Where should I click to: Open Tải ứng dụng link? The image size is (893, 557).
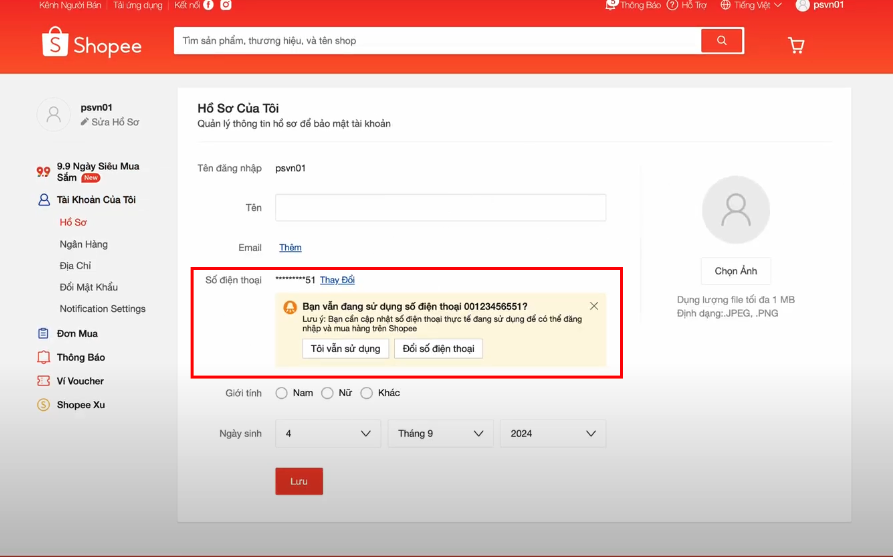[138, 5]
